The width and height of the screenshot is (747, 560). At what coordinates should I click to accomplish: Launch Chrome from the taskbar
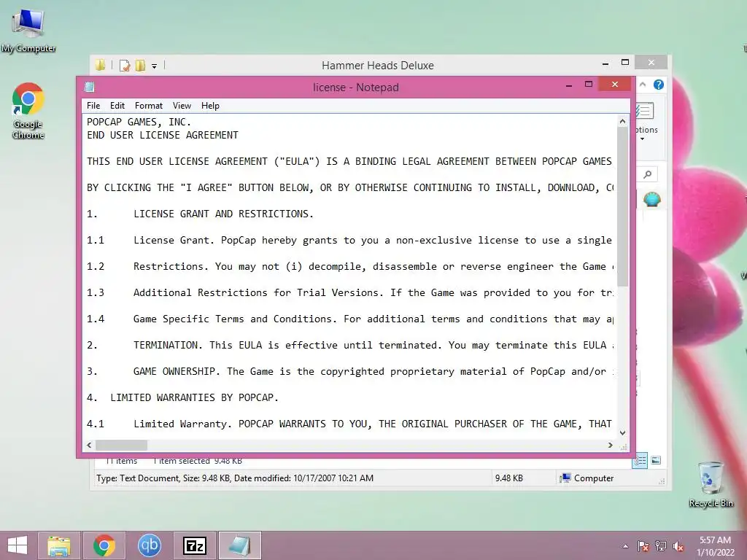(104, 545)
